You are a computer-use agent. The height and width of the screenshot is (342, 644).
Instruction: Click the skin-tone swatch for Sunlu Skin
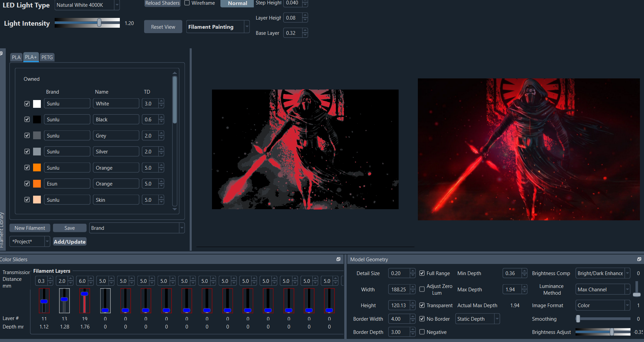pos(37,200)
